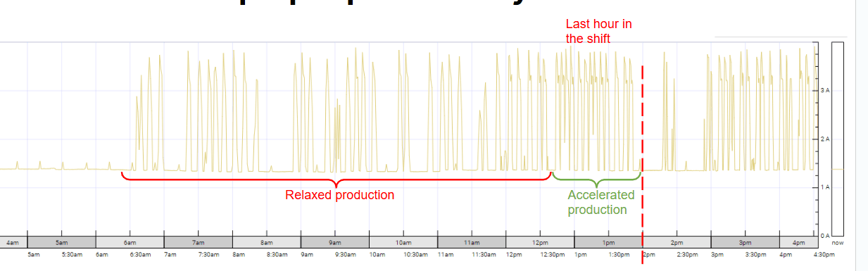Click the 5:30am tick label
The width and height of the screenshot is (868, 271).
click(x=72, y=254)
